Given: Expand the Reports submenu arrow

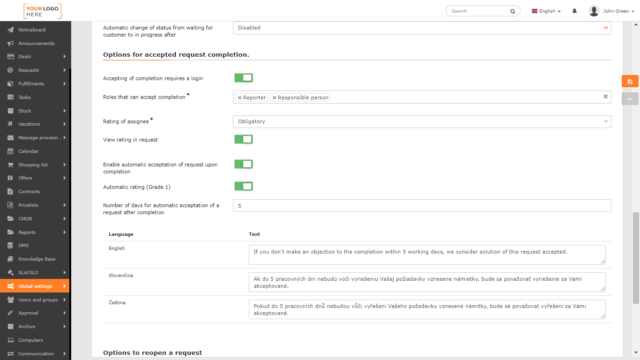Looking at the screenshot, I should pyautogui.click(x=64, y=232).
